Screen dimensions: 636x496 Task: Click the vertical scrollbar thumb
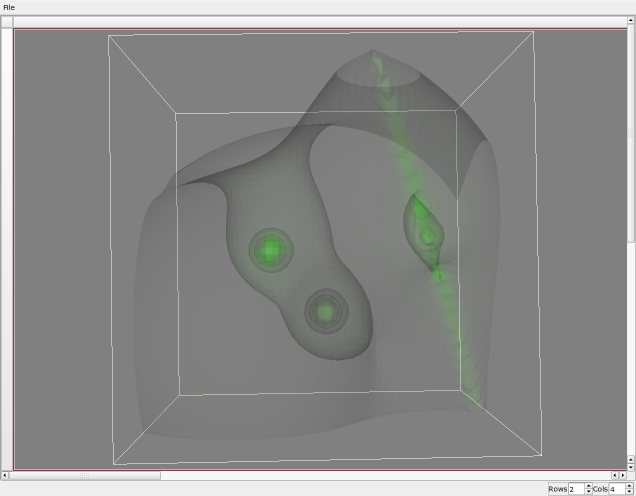(x=631, y=133)
